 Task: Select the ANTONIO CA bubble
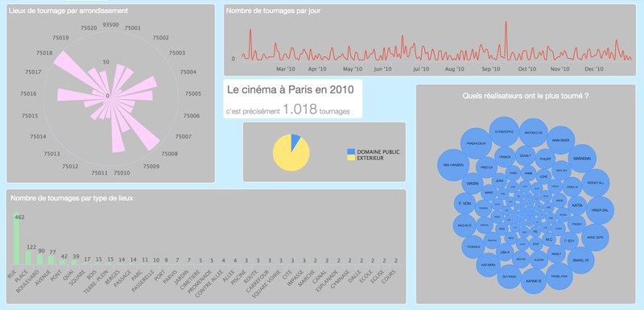[x=533, y=133]
